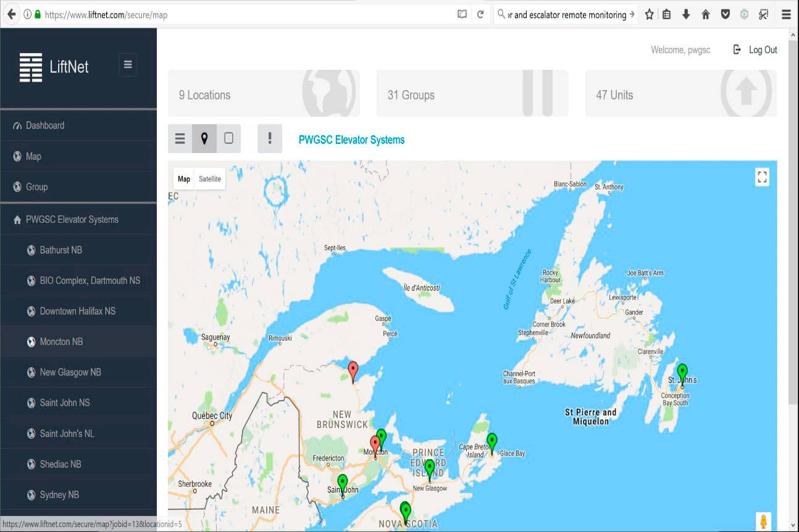Submit search with the arrow button

(x=632, y=14)
